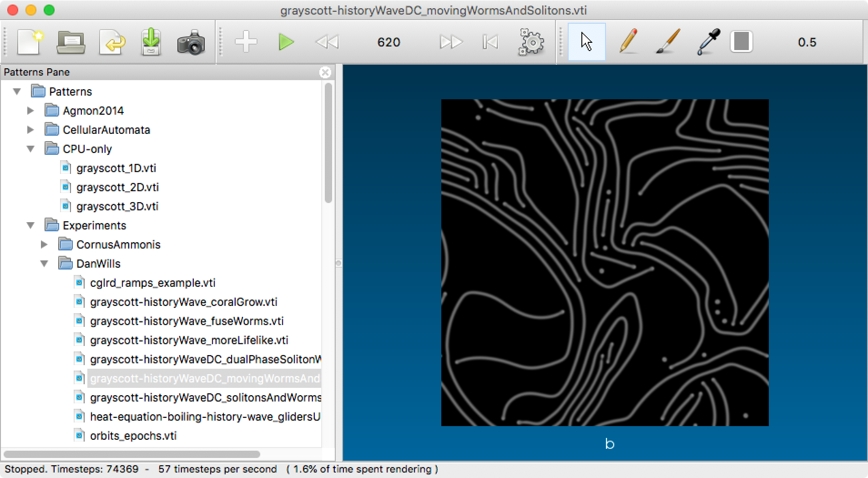Open the gears settings icon

point(531,42)
